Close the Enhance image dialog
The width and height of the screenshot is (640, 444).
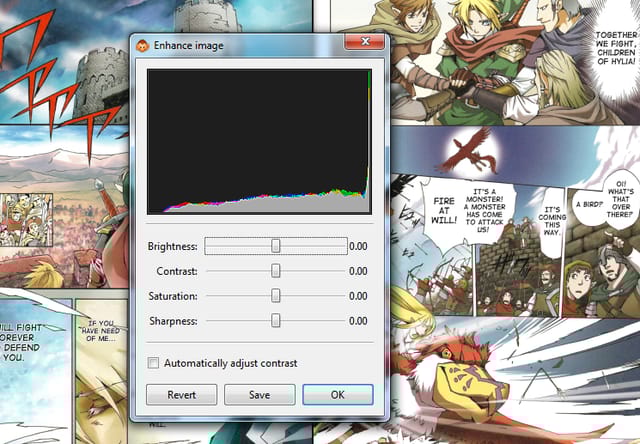click(x=364, y=41)
